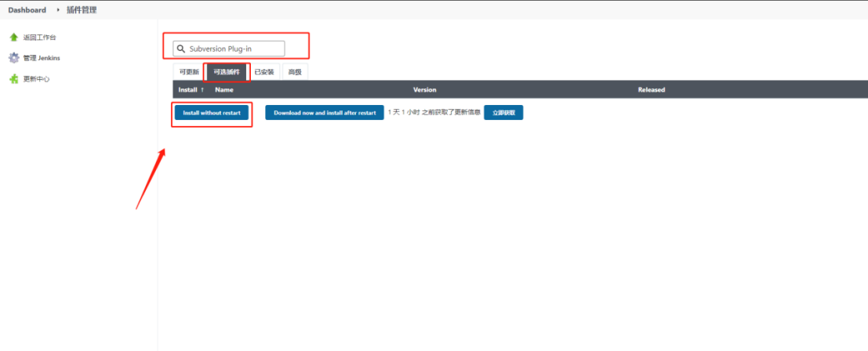Open 返回工作台 link in sidebar
This screenshot has height=351, width=868.
pos(39,38)
